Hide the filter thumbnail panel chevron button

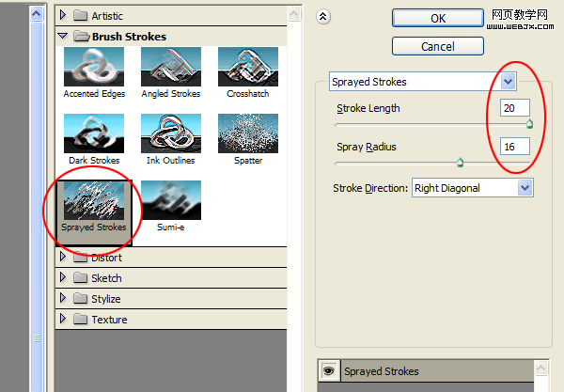(323, 17)
